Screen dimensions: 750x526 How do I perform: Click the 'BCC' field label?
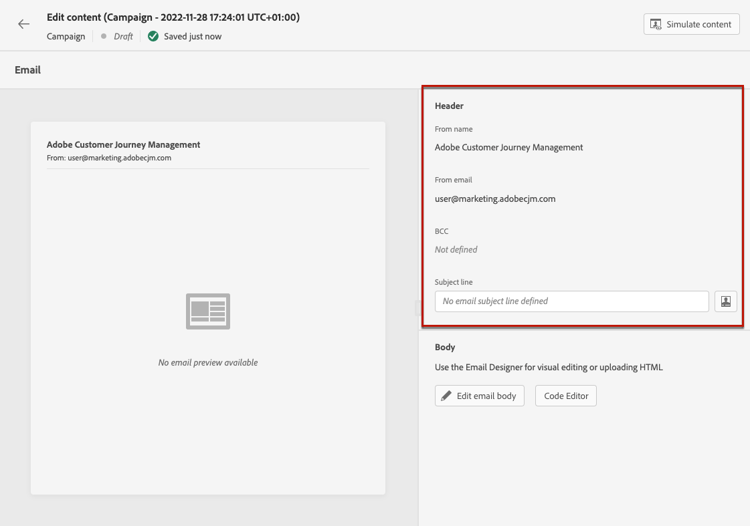441,231
